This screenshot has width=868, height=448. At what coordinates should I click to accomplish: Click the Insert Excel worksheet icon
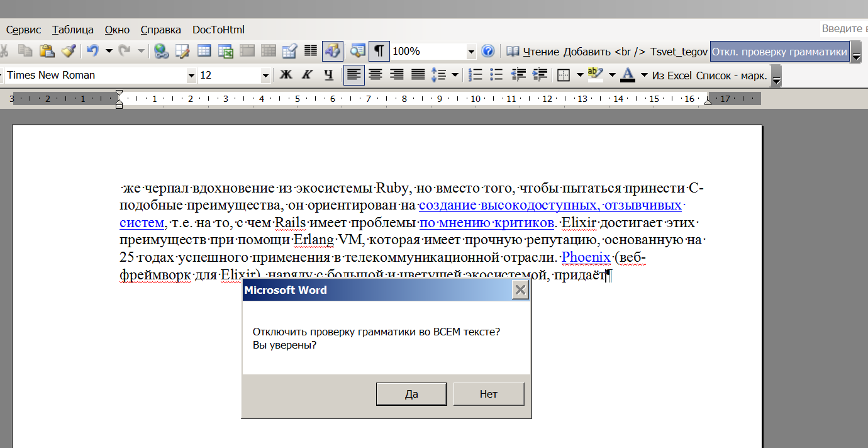coord(225,51)
